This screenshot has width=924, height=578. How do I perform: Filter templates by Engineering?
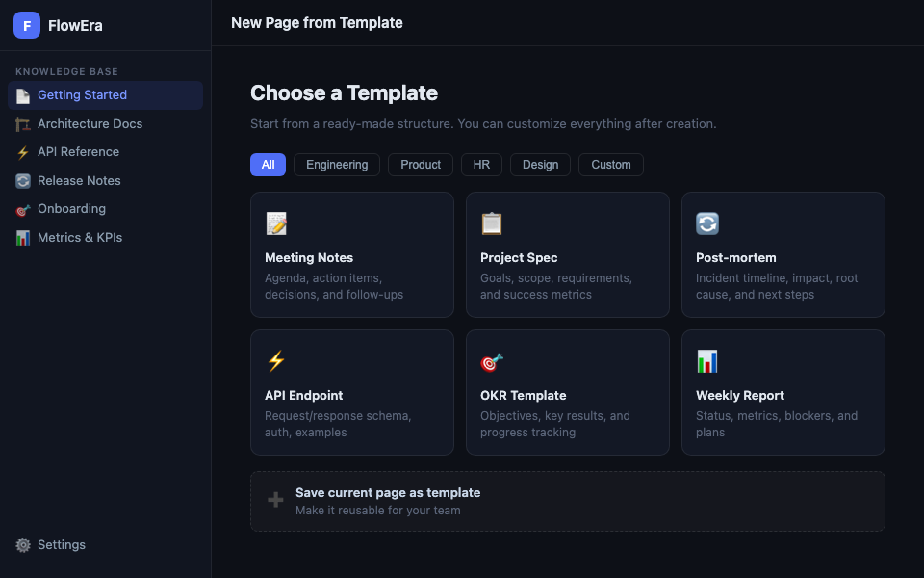[x=337, y=165]
